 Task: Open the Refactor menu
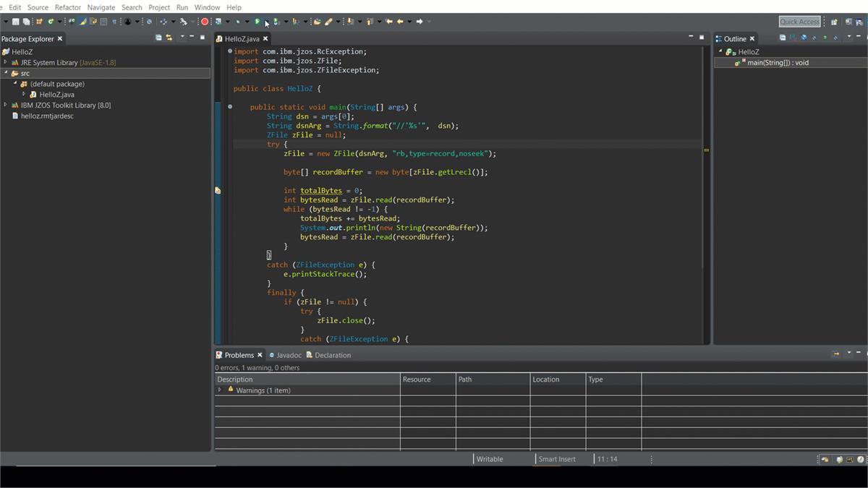pos(67,7)
